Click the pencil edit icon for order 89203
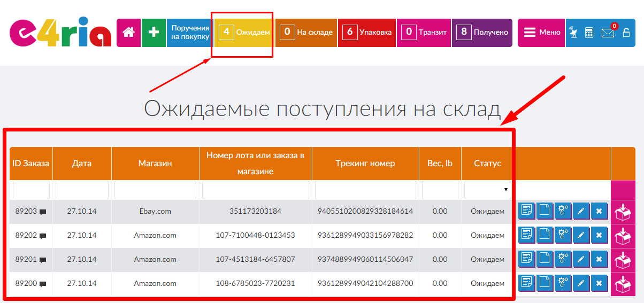 [x=581, y=211]
